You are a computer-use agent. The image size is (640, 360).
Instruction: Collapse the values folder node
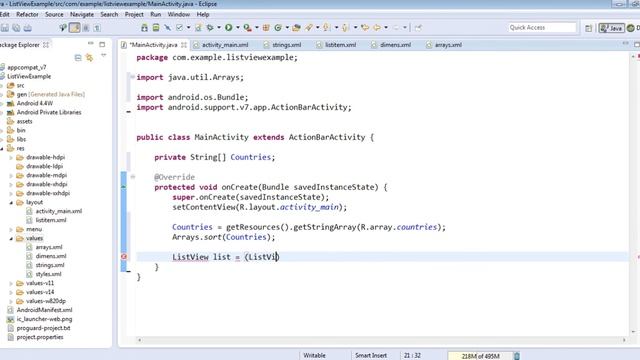(11, 238)
